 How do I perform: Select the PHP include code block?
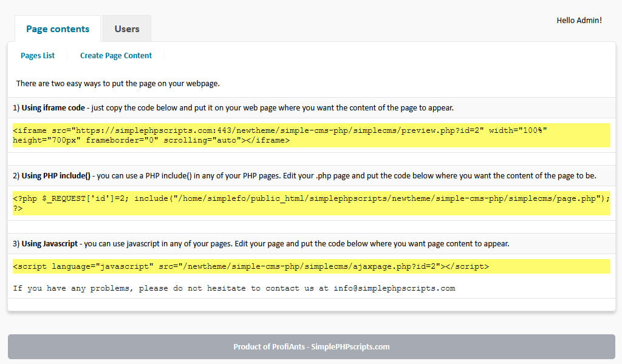pyautogui.click(x=312, y=203)
